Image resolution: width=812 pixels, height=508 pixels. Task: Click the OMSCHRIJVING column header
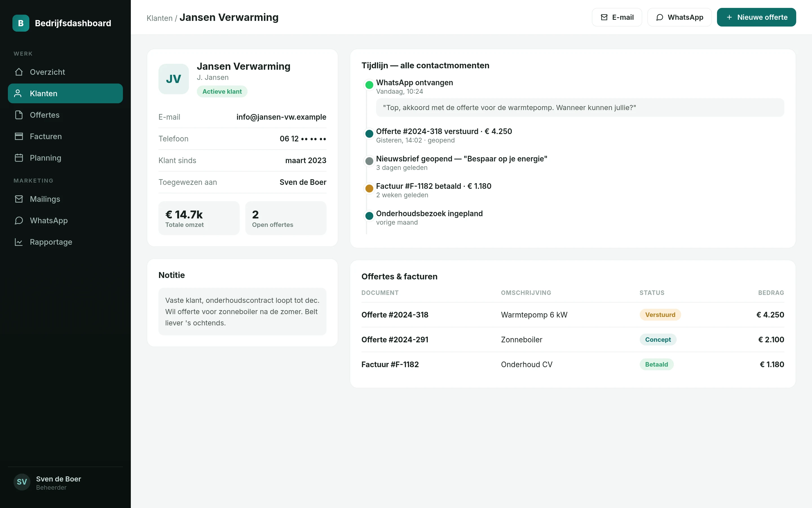tap(526, 293)
